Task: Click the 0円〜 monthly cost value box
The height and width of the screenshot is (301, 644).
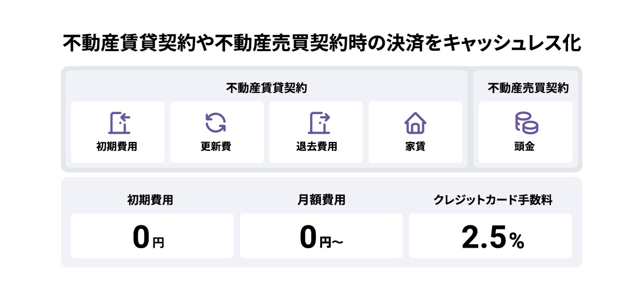Action: 321,236
